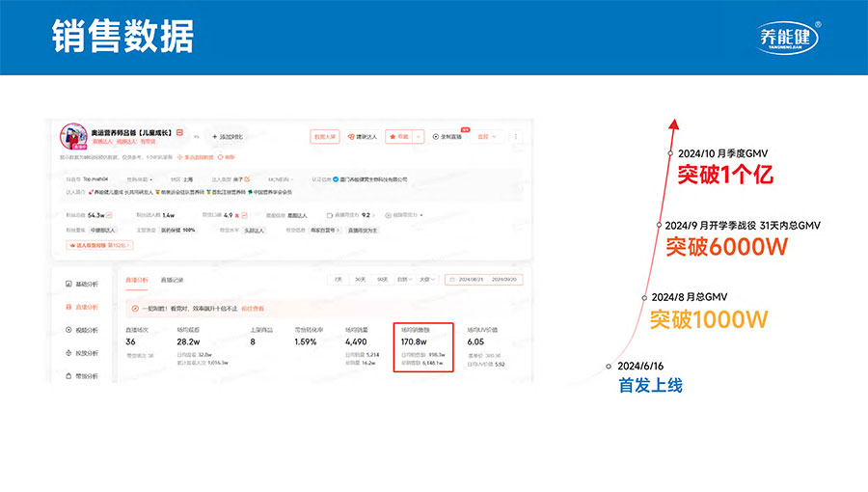Click the 视频分析 sidebar icon

[x=68, y=330]
